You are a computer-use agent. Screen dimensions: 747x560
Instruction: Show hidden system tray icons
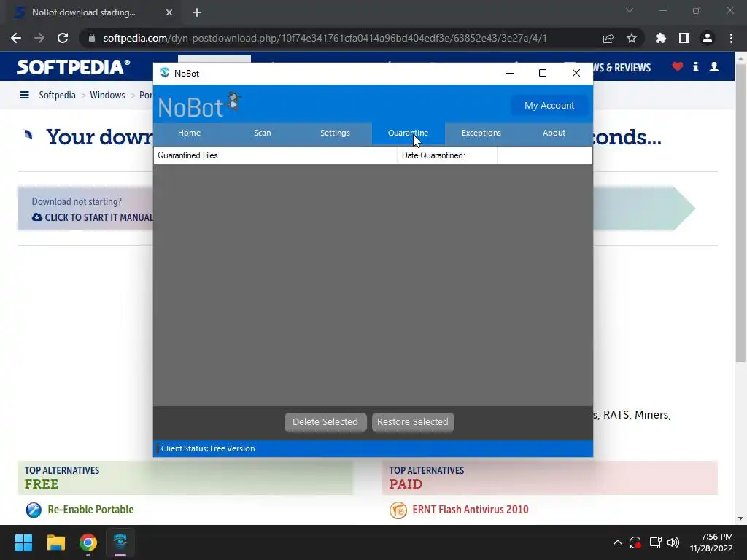(617, 542)
